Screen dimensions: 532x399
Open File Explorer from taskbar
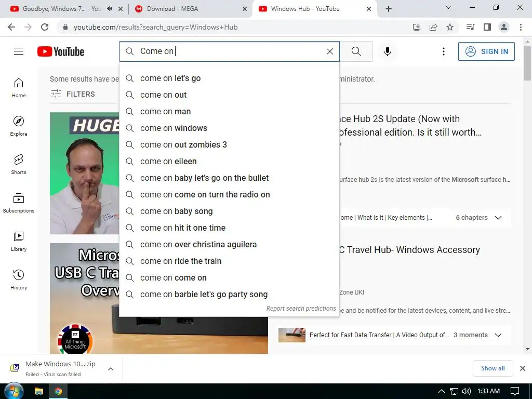point(38,391)
